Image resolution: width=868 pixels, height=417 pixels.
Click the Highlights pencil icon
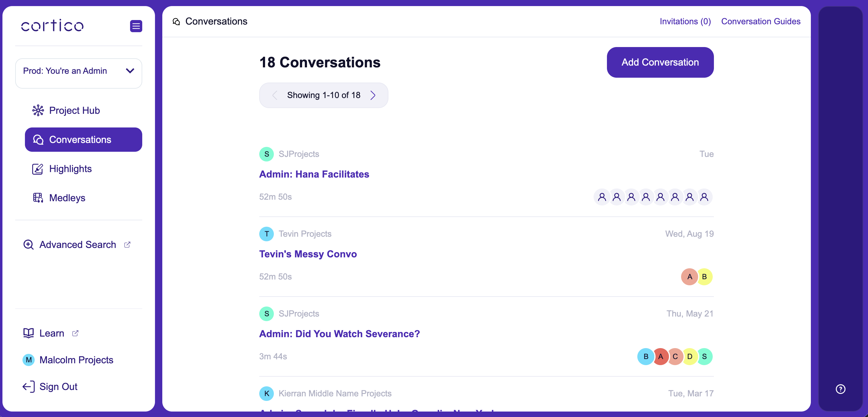(37, 169)
